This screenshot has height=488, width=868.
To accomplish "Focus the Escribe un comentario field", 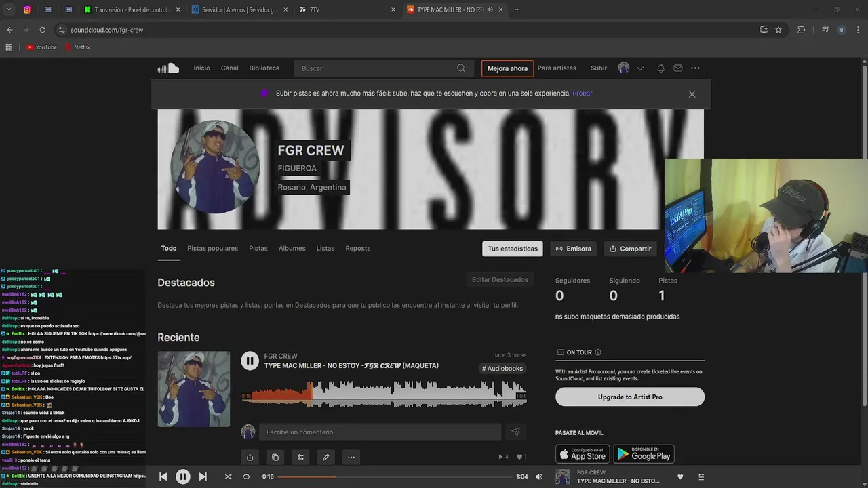I will pyautogui.click(x=381, y=432).
